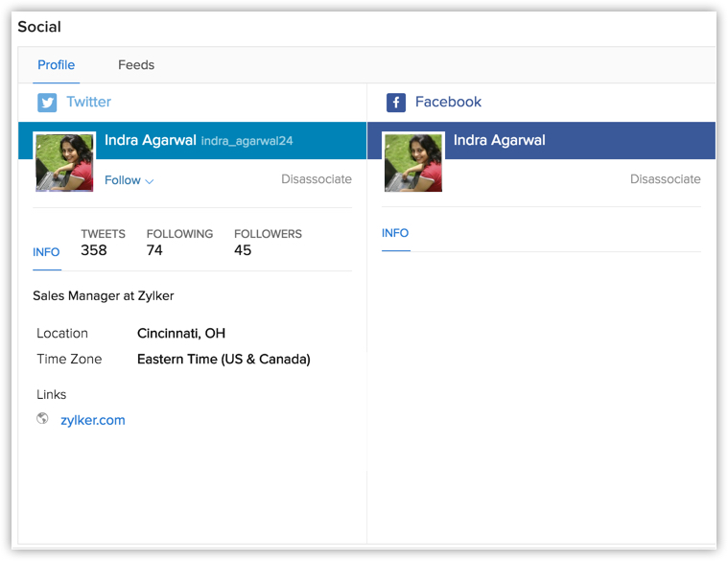Select the Twitter INFO tab

point(46,252)
